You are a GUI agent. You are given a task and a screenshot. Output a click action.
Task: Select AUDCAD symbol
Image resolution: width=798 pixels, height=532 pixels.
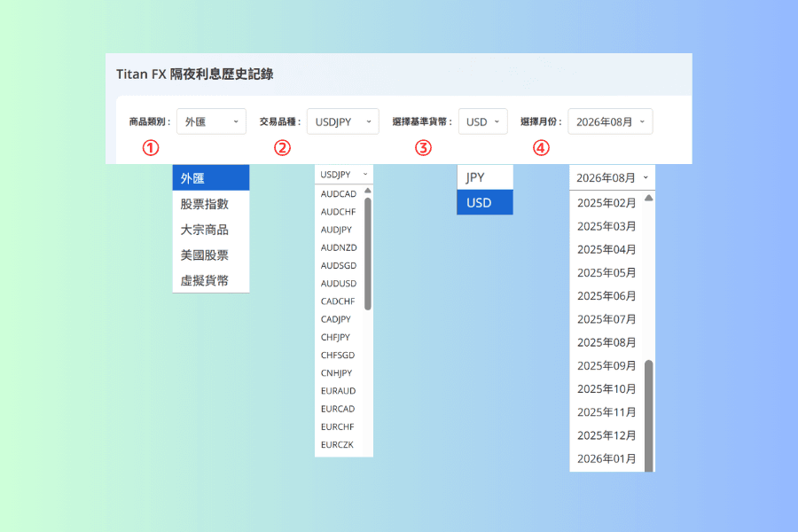pyautogui.click(x=339, y=194)
